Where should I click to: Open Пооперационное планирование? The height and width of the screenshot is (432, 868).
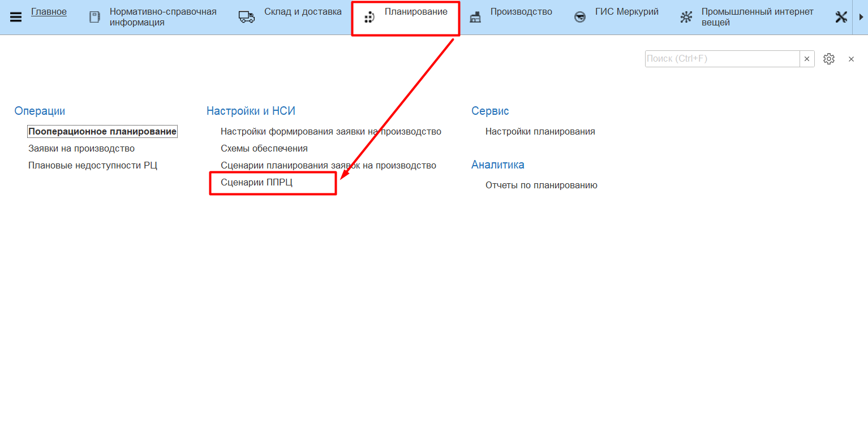point(102,132)
